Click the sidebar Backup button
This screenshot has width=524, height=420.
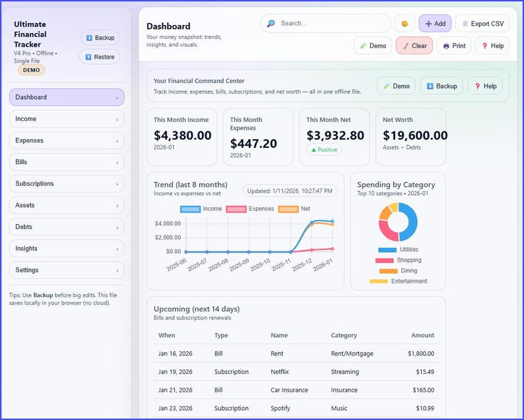click(x=100, y=38)
